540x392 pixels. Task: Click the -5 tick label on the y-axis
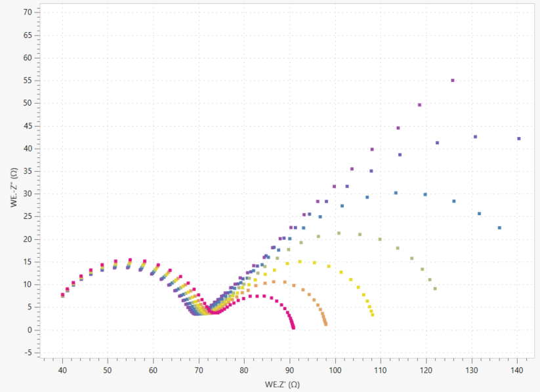point(27,353)
